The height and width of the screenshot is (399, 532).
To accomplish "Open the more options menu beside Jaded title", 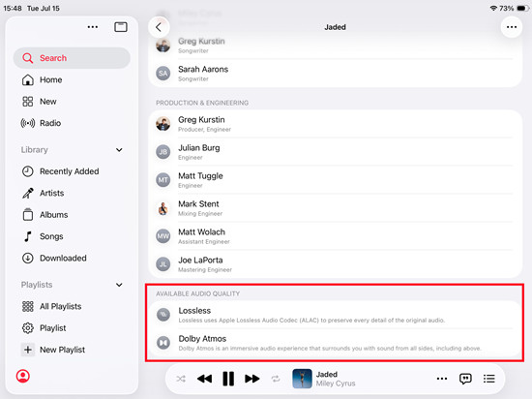I will click(x=512, y=27).
